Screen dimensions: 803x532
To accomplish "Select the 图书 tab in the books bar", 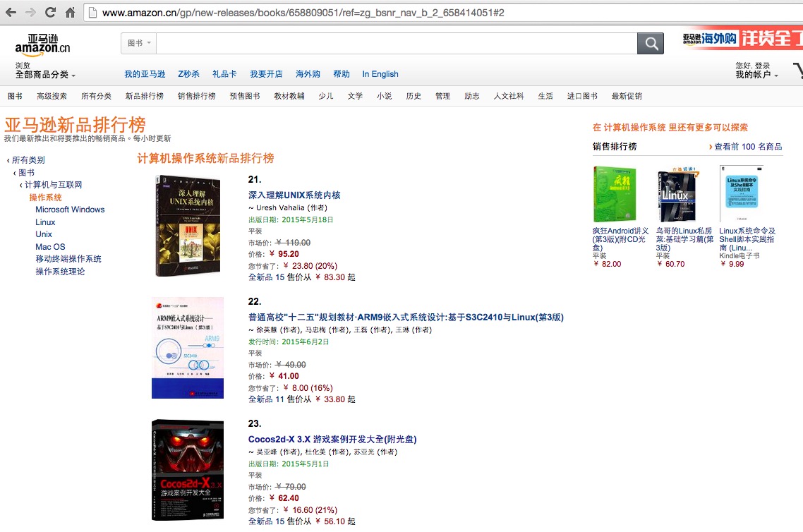I will [x=16, y=96].
